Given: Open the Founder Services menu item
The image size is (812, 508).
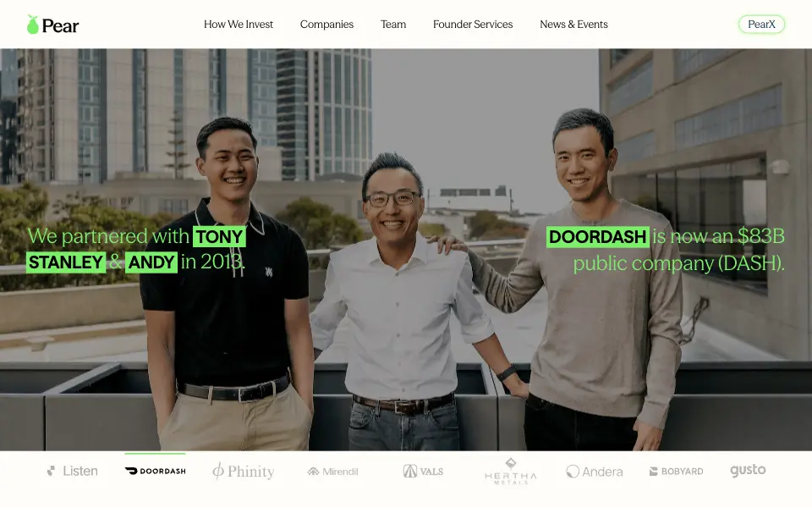Looking at the screenshot, I should [473, 25].
